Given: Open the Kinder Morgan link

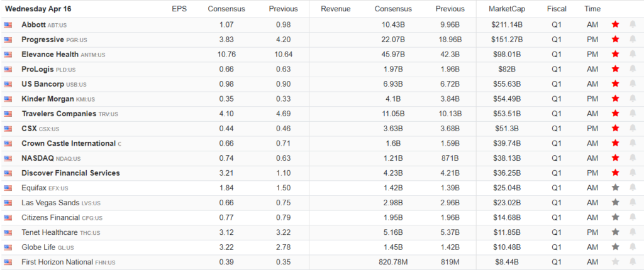Looking at the screenshot, I should (x=48, y=99).
